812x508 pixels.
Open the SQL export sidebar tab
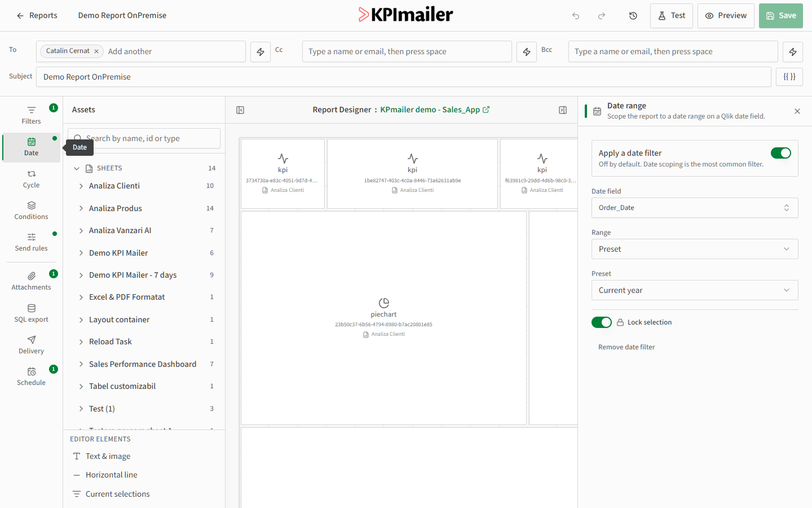(x=32, y=313)
